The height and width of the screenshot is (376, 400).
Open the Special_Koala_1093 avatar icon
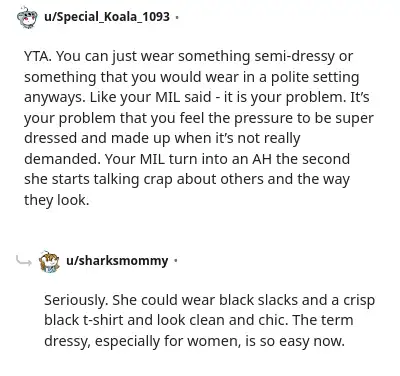coord(27,18)
